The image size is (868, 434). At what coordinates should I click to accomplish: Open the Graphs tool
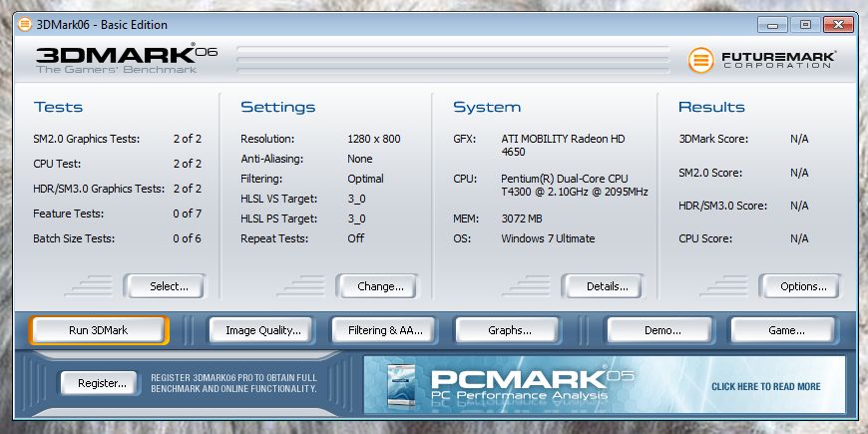[508, 330]
